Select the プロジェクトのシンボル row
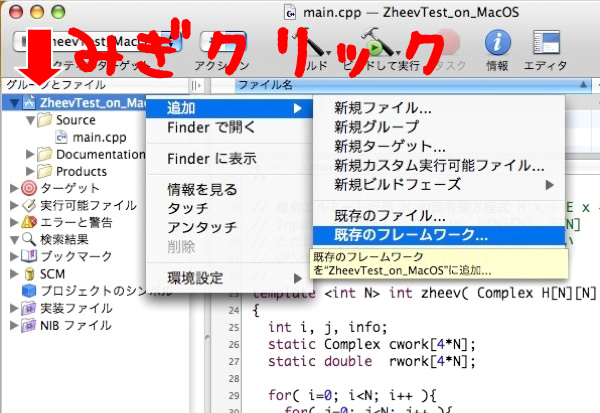The height and width of the screenshot is (413, 600). tap(96, 291)
